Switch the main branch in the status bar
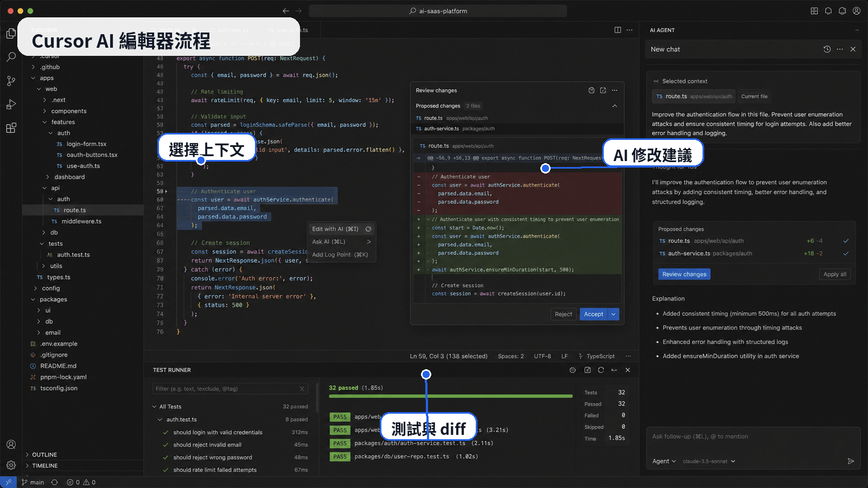This screenshot has height=488, width=868. (33, 482)
